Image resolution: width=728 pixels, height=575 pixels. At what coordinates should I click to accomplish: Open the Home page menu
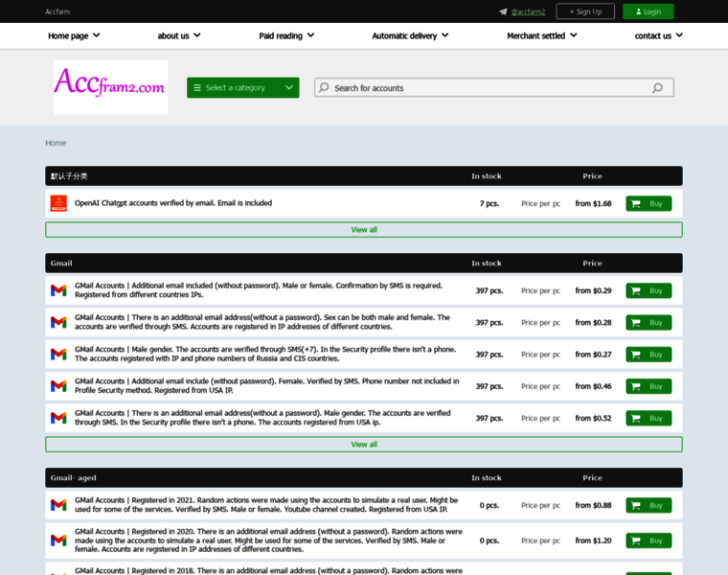(74, 35)
